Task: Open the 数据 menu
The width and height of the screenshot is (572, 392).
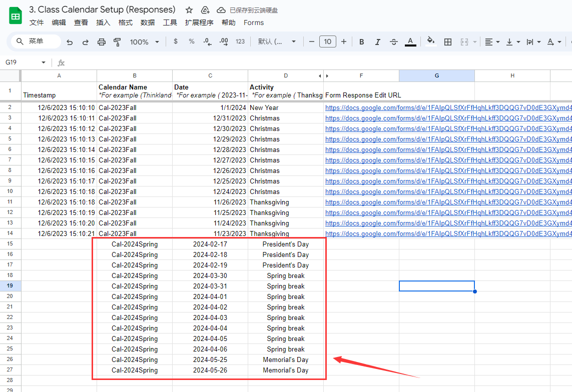Action: click(148, 22)
